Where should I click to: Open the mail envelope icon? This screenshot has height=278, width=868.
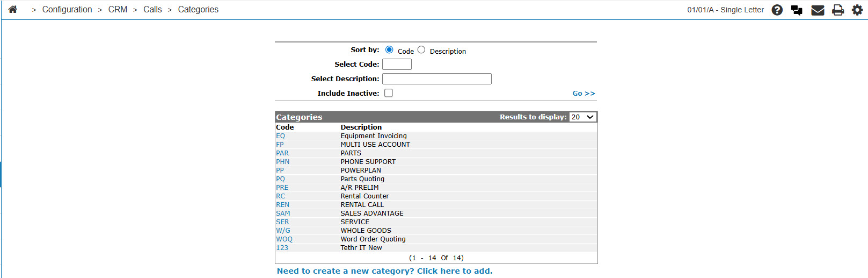[x=818, y=10]
